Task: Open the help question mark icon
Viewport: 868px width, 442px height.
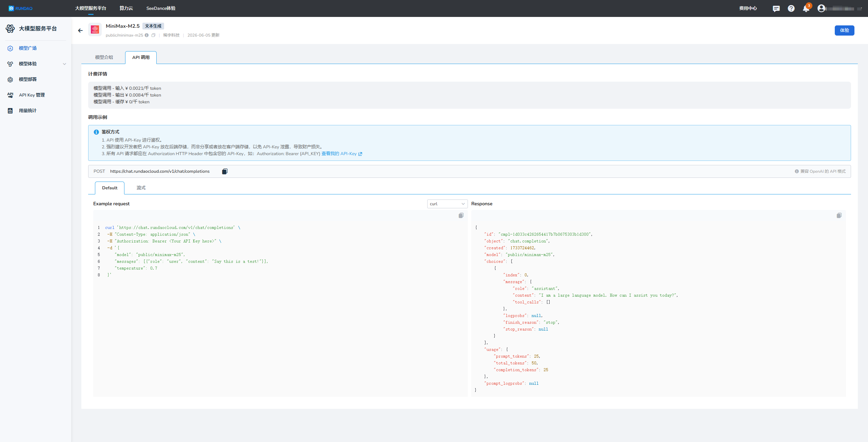Action: coord(791,8)
